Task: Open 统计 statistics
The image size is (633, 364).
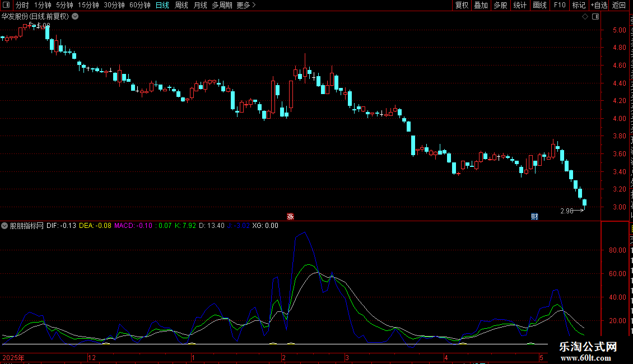Action: click(x=520, y=5)
